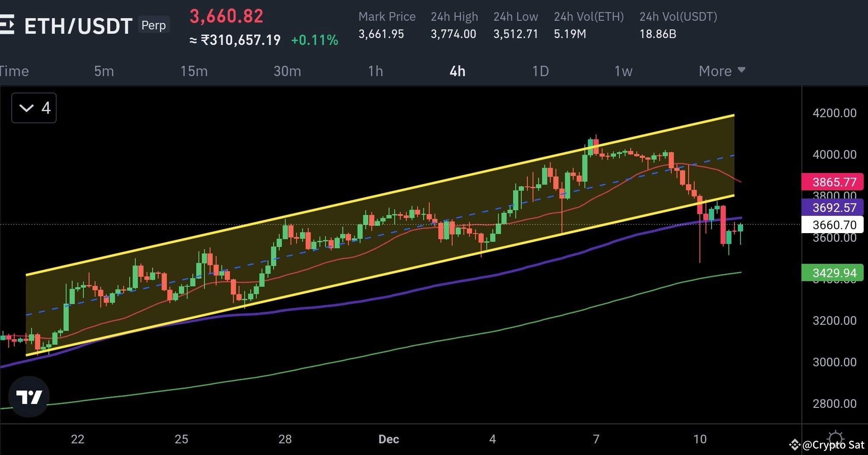Viewport: 868px width, 455px height.
Task: Click the exchange logo beside ETH/USDT
Action: 8,25
